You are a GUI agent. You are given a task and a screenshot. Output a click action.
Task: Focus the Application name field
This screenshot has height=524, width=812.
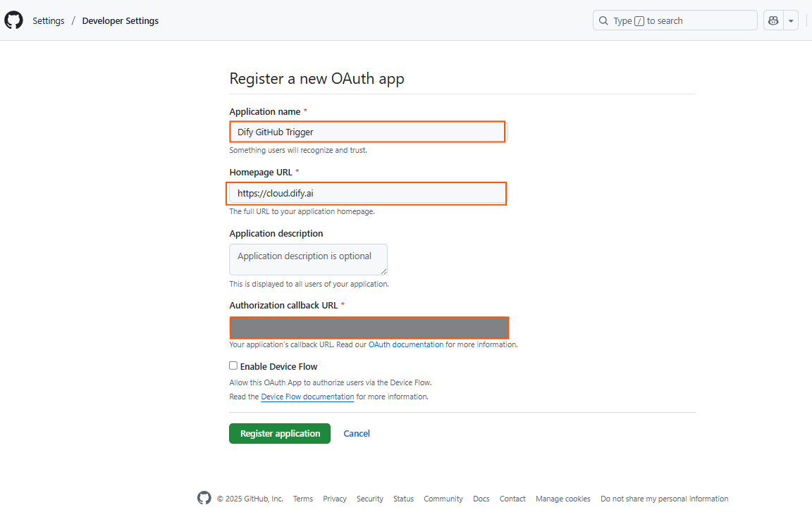[367, 132]
